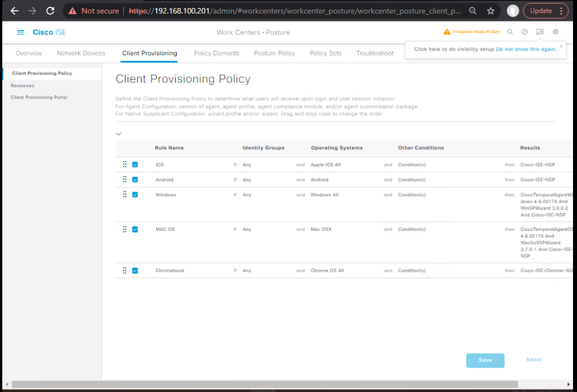Disable the MAC OS rule checkbox

point(135,229)
